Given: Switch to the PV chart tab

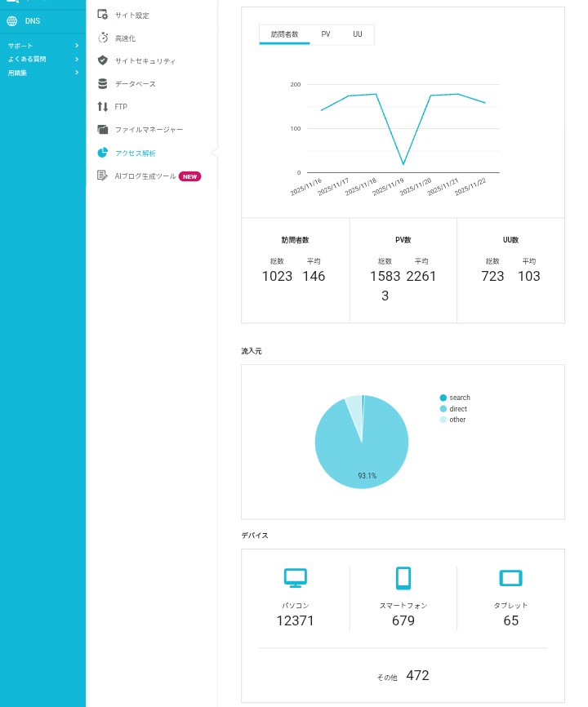Looking at the screenshot, I should [326, 34].
